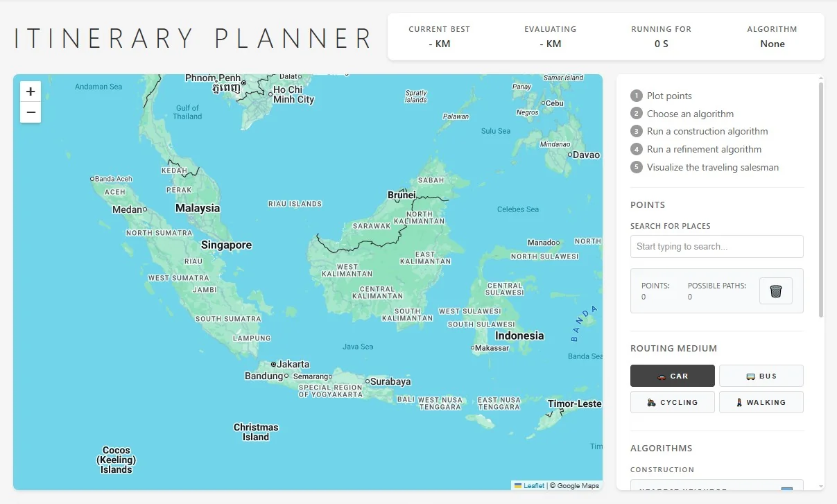Select Cycling routing medium

(x=672, y=402)
